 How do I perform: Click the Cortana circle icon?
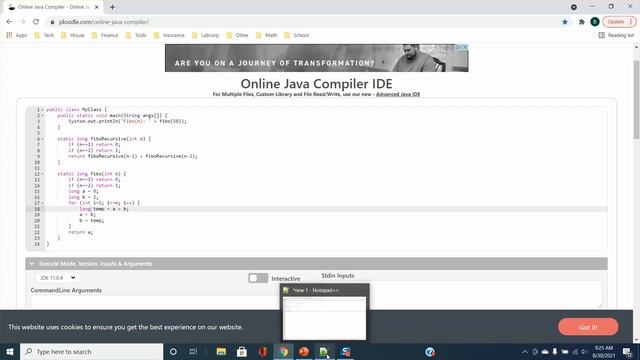point(173,351)
